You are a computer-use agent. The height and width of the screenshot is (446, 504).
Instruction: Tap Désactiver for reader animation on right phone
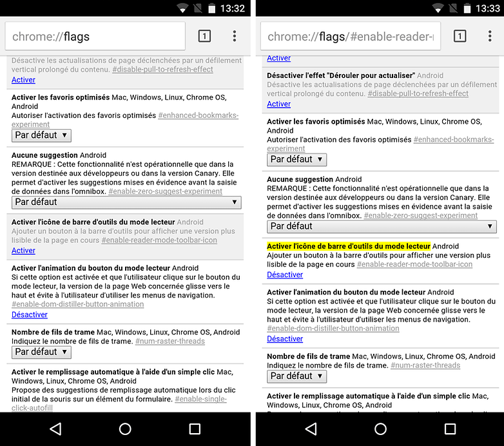[x=285, y=338]
